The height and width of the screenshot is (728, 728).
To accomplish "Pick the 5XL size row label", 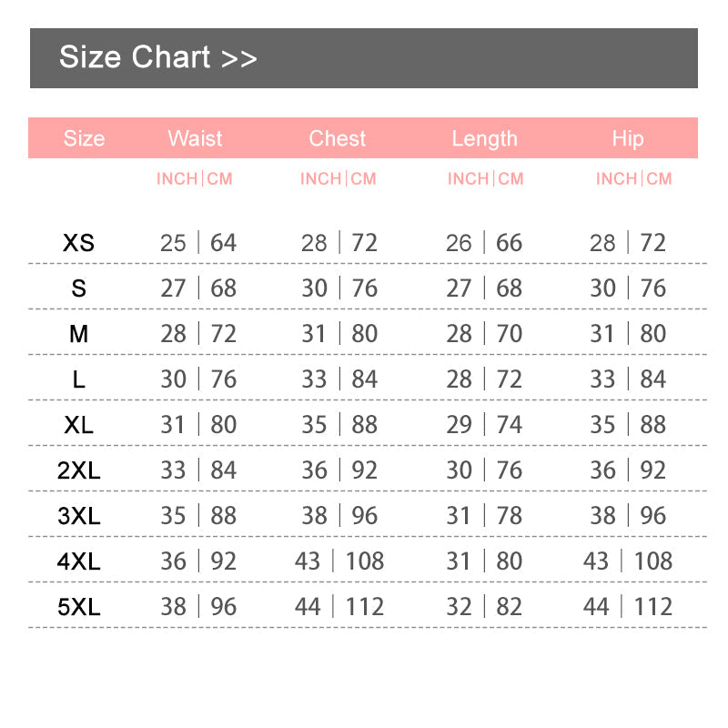I will (x=79, y=607).
